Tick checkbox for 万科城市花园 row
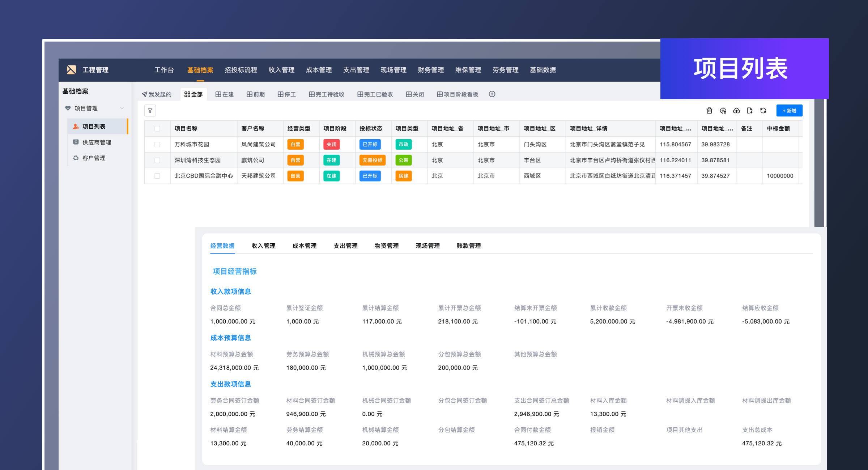The image size is (868, 470). (x=157, y=144)
